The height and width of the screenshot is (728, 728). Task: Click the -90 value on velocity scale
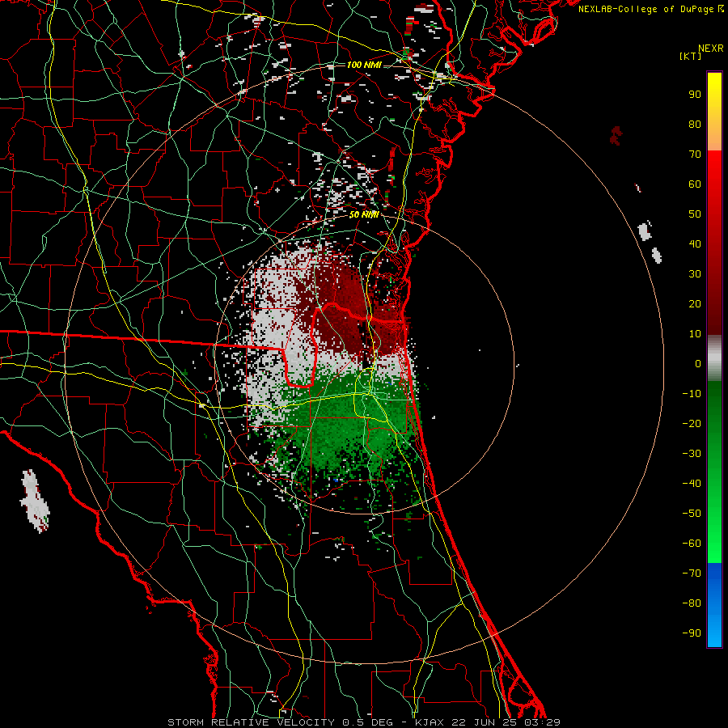692,633
